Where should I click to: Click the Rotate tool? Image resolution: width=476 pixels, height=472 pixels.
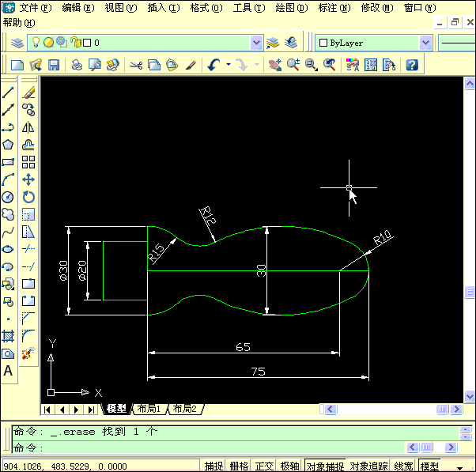click(28, 198)
